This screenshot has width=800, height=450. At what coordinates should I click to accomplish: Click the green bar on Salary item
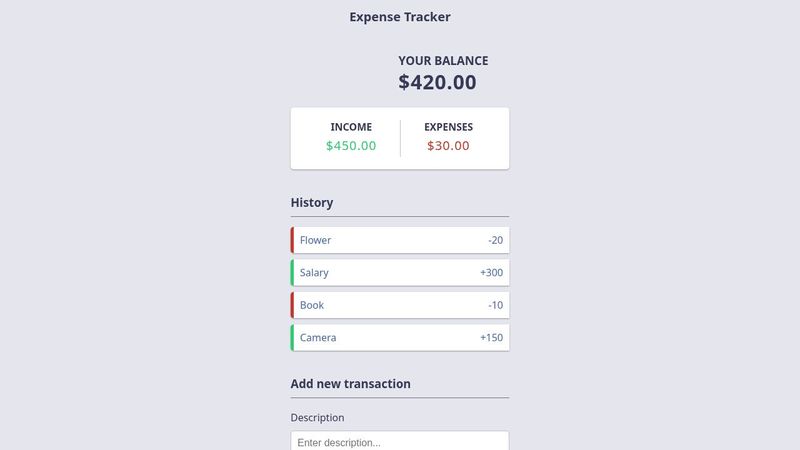(x=292, y=272)
